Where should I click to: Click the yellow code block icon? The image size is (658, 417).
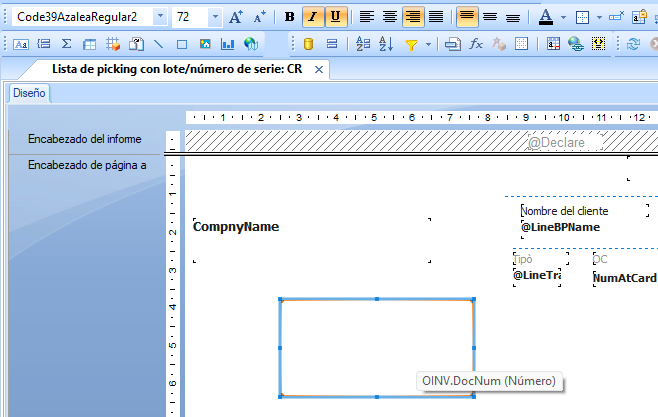[598, 44]
